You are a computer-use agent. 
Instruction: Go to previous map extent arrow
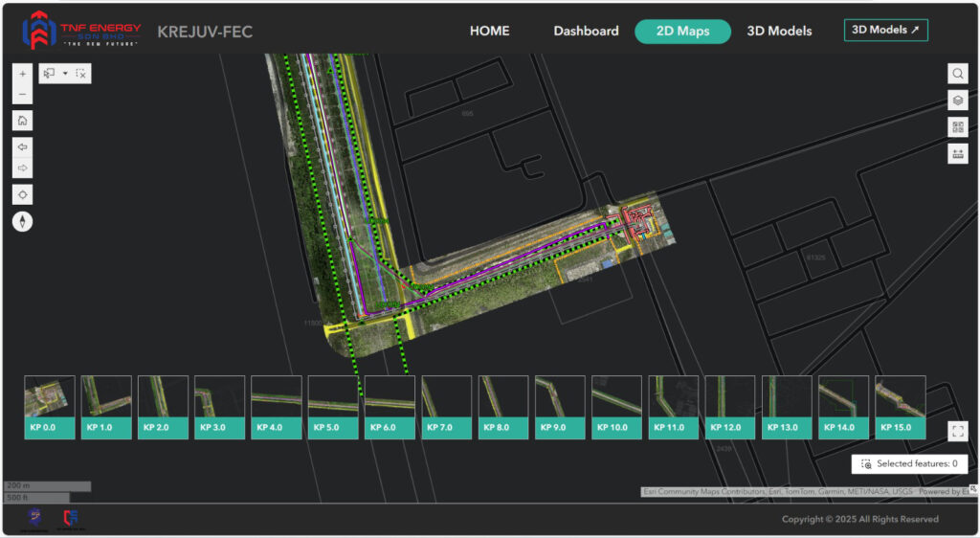pyautogui.click(x=23, y=147)
